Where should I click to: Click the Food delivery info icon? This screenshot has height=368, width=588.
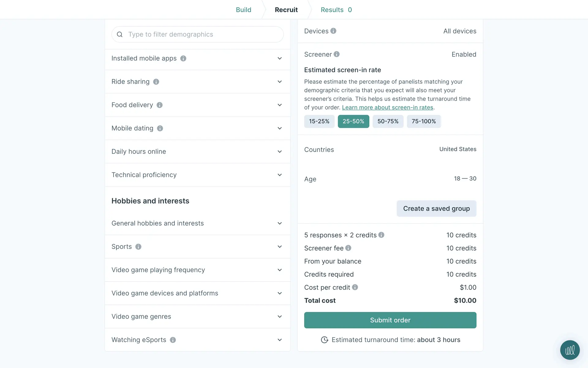[160, 105]
